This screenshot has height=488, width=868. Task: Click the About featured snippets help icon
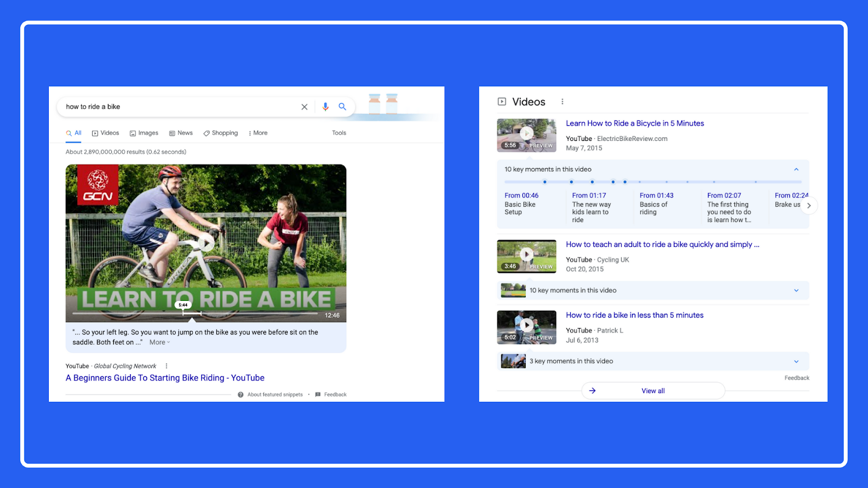pyautogui.click(x=240, y=395)
